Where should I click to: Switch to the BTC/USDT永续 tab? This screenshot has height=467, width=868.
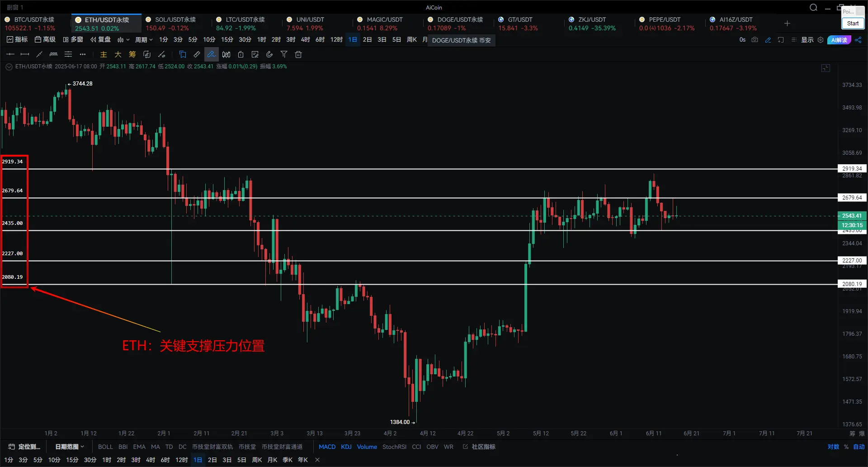tap(35, 24)
